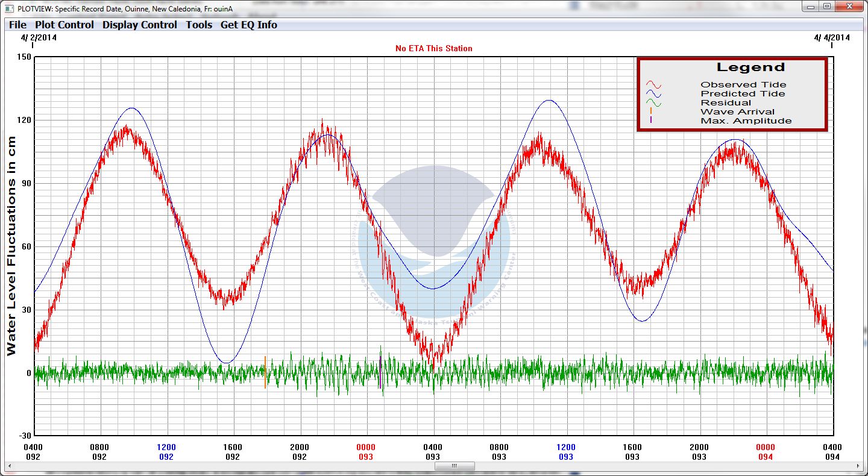Click the red Observed Tide legend icon
Viewport: 868px width, 476px height.
point(654,85)
